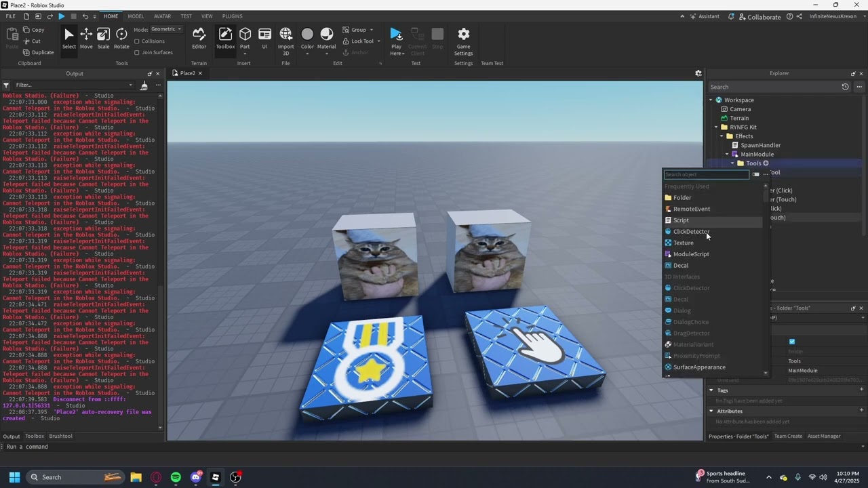Focus the Search object field
Viewport: 868px width, 488px height.
pyautogui.click(x=706, y=175)
